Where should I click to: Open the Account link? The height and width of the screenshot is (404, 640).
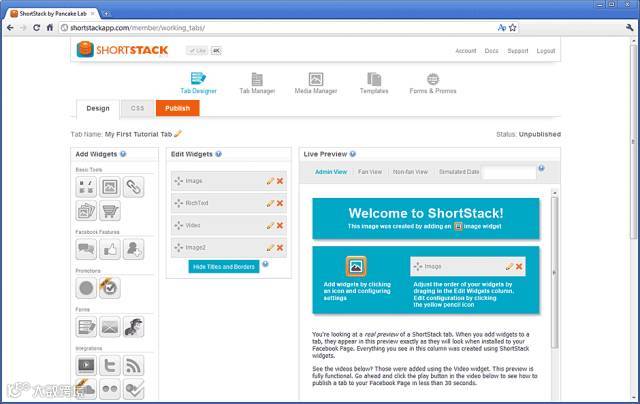tap(466, 51)
